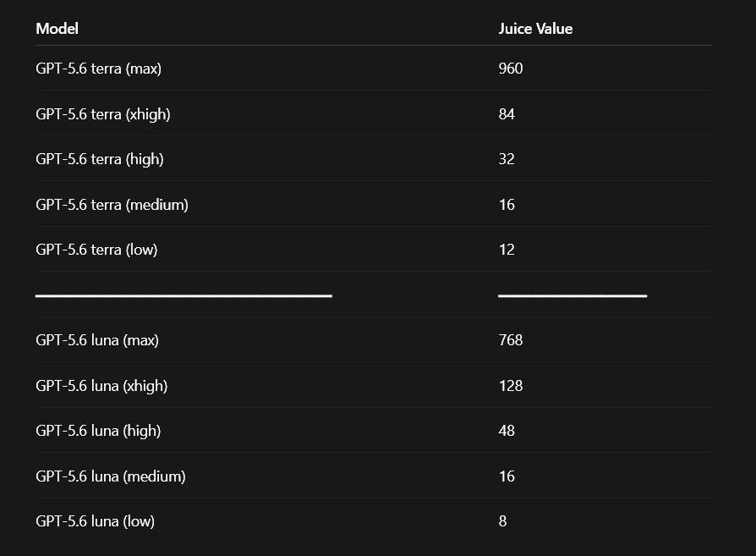This screenshot has width=756, height=556.
Task: Click the Model column header
Action: coord(57,29)
